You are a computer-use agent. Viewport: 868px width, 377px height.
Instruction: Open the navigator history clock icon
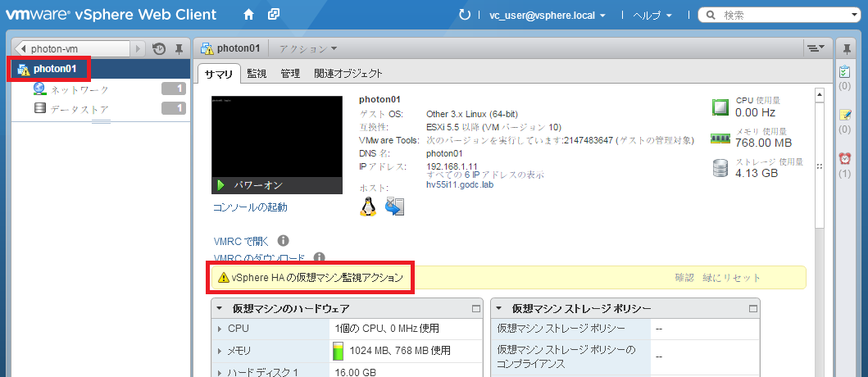[159, 48]
